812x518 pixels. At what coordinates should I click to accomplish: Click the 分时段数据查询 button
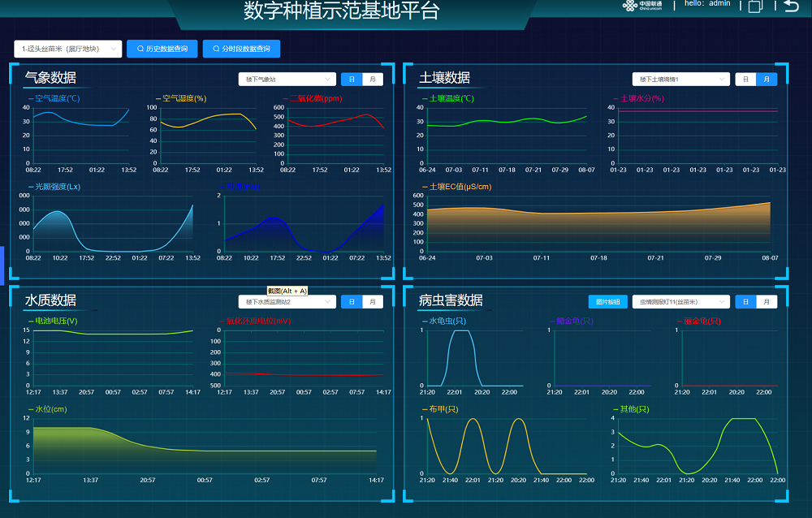(241, 49)
